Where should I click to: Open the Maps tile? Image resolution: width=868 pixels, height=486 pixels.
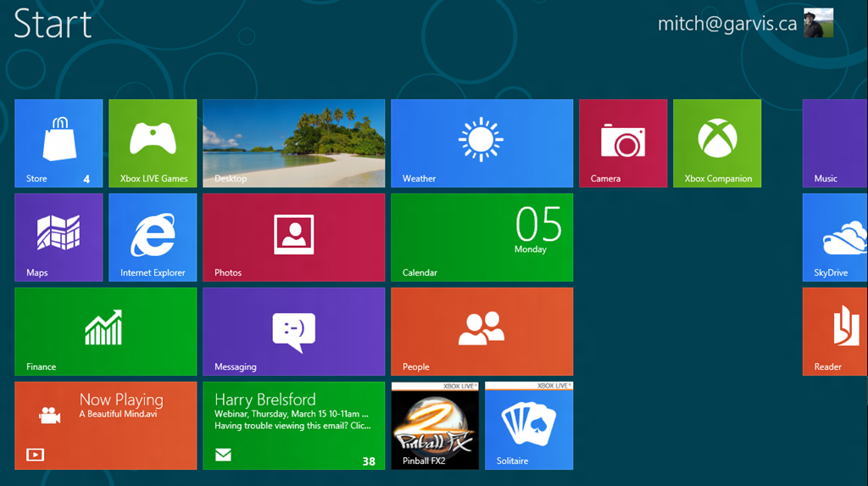pos(58,237)
